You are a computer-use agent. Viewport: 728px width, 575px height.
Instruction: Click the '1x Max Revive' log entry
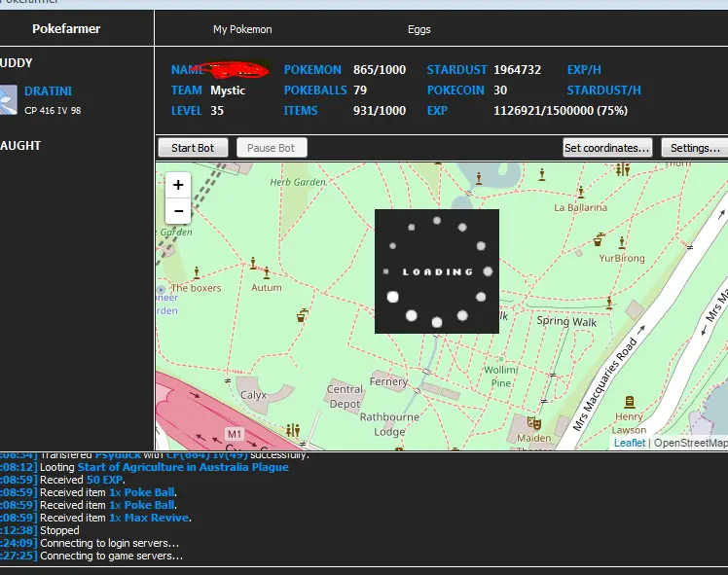pos(149,518)
